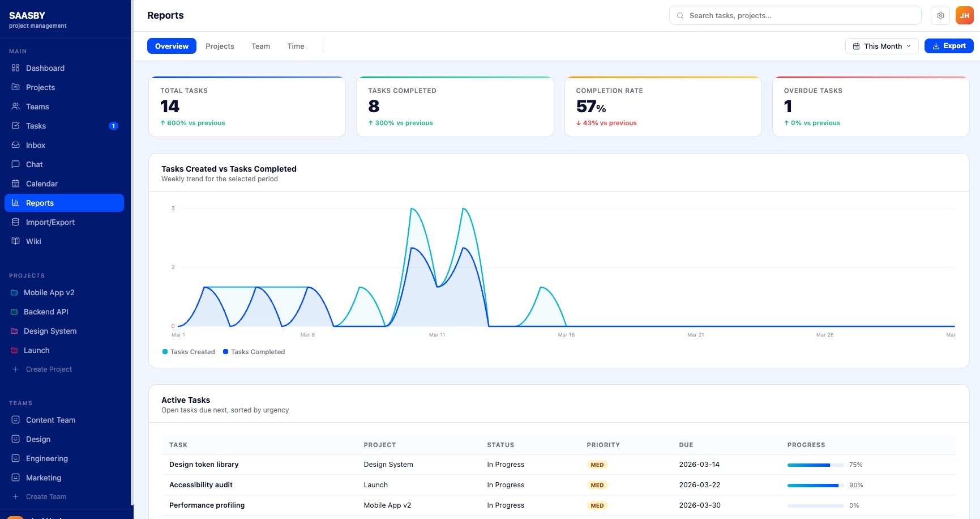Click the JH user avatar
The width and height of the screenshot is (980, 519).
click(964, 16)
